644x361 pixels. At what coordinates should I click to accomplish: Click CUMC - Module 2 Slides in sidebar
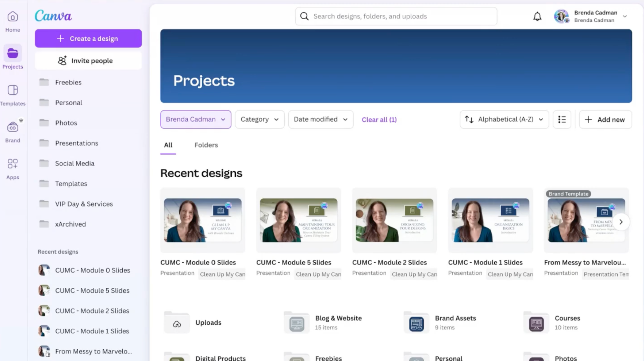coord(88,311)
